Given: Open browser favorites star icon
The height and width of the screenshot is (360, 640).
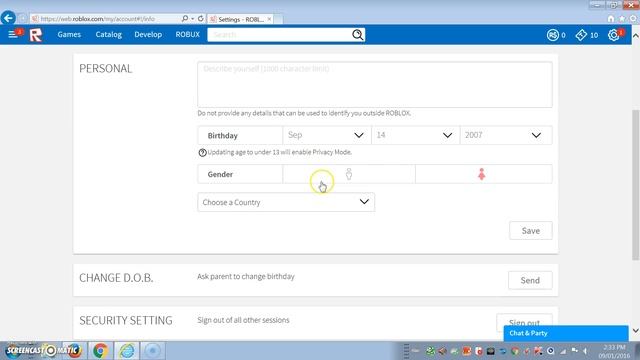Looking at the screenshot, I should [622, 19].
